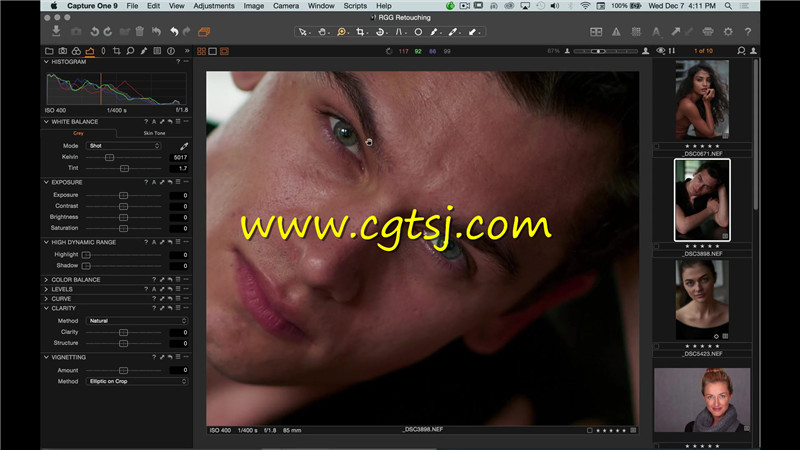Collapse the High Dynamic Range panel

(x=46, y=242)
